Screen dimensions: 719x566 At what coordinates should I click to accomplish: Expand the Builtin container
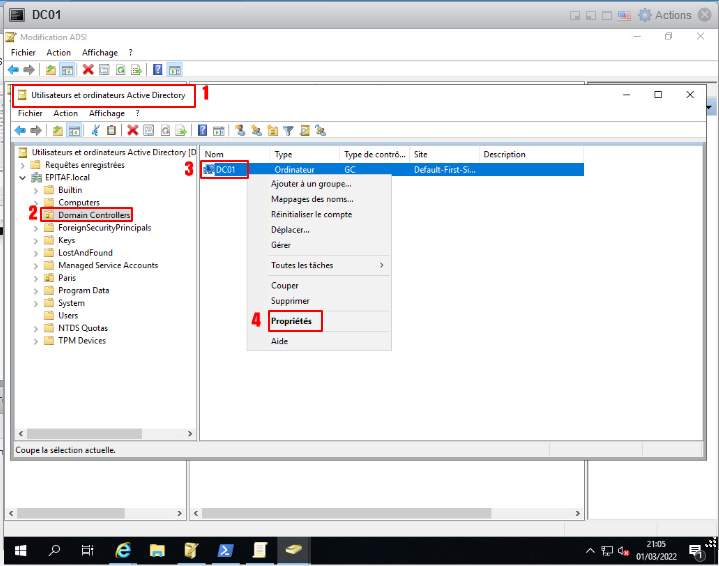click(37, 190)
